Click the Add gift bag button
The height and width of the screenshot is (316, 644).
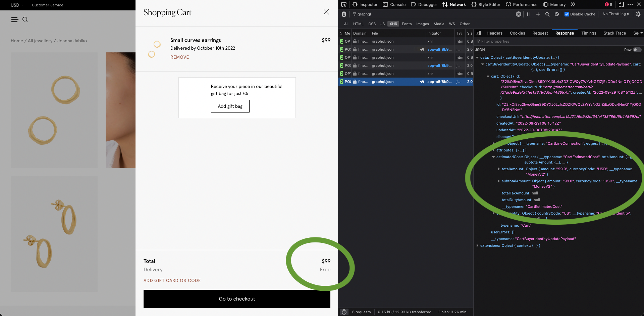pyautogui.click(x=230, y=106)
